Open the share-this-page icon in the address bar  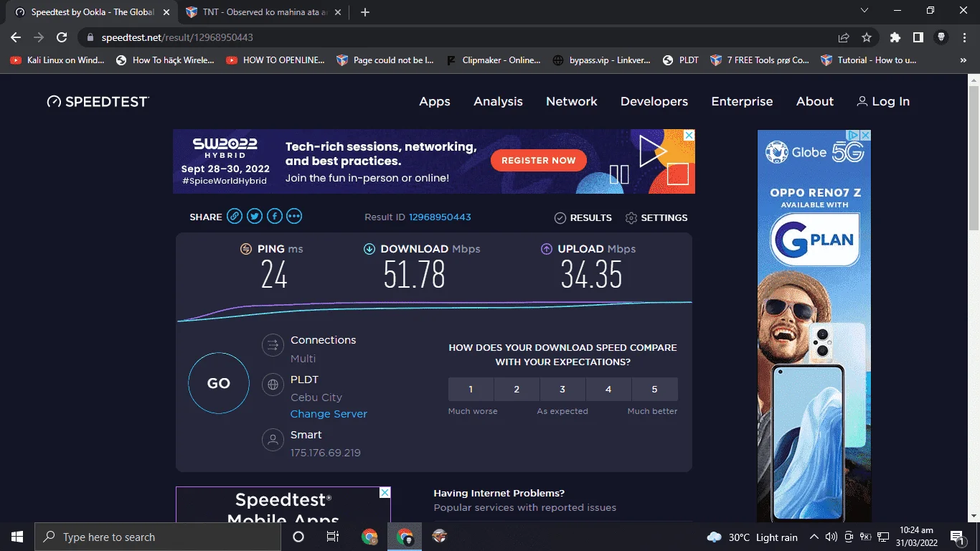pos(844,37)
